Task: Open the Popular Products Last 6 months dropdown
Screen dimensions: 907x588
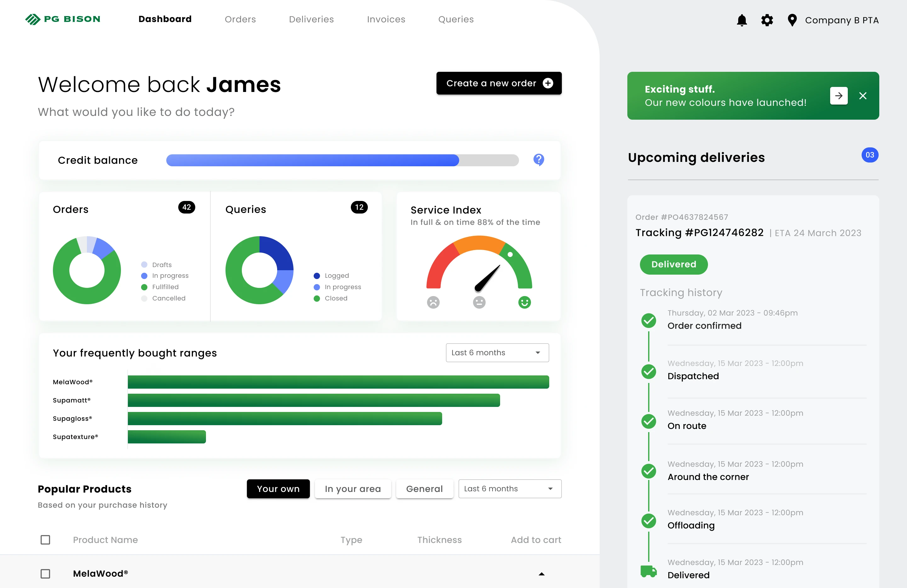Action: click(510, 488)
